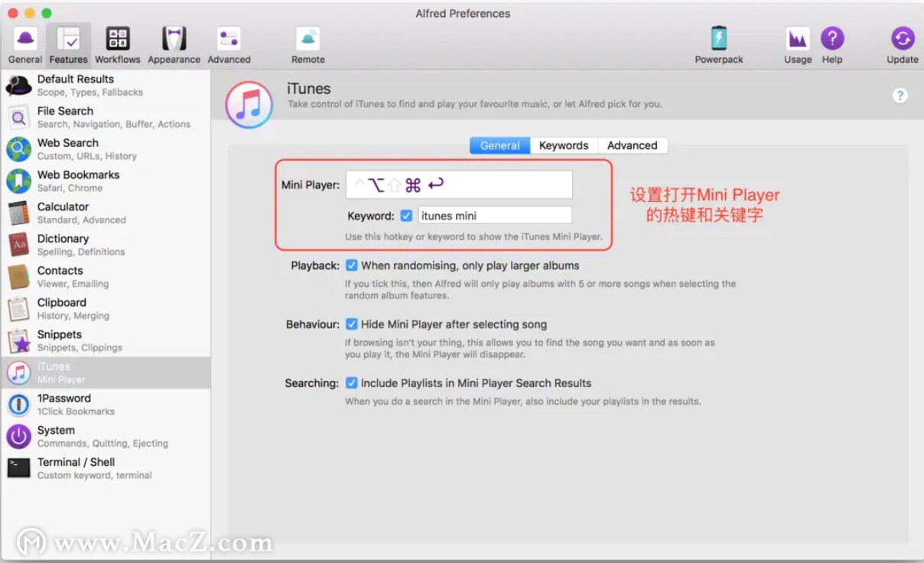Select the Features toolbar icon
The height and width of the screenshot is (563, 924).
coord(68,38)
